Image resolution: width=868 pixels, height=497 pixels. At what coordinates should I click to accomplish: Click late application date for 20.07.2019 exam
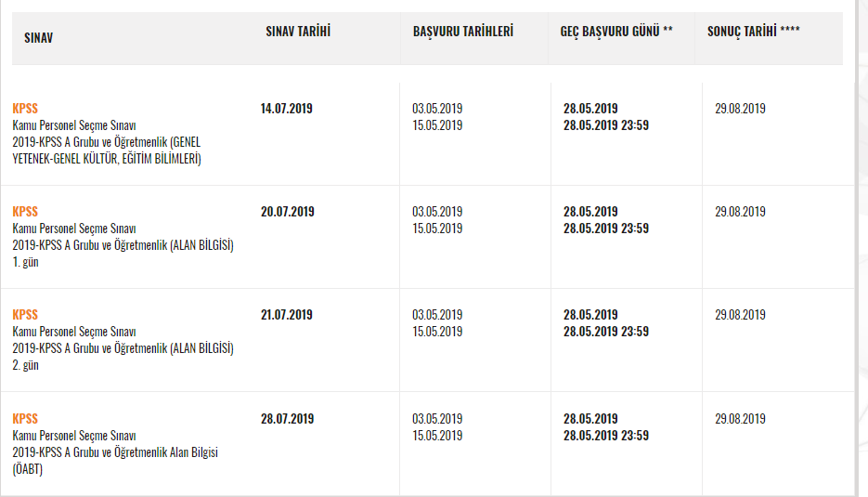point(605,220)
